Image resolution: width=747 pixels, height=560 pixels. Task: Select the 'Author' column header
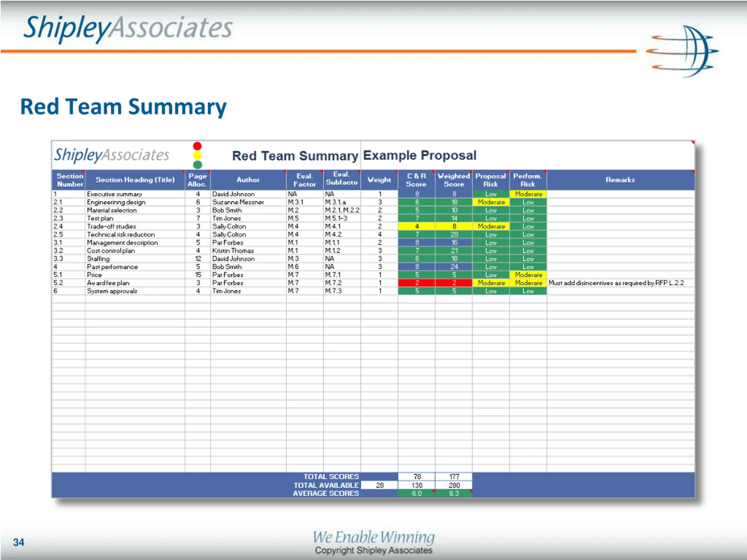pyautogui.click(x=248, y=180)
